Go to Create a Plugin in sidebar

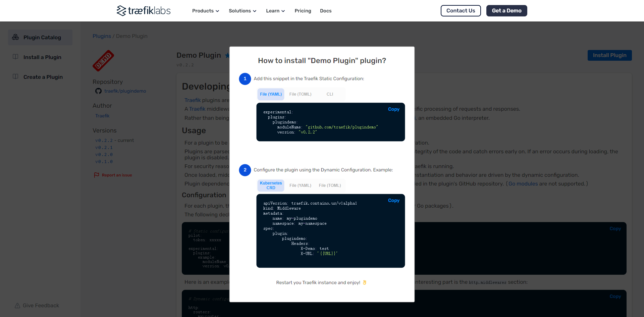click(x=43, y=77)
